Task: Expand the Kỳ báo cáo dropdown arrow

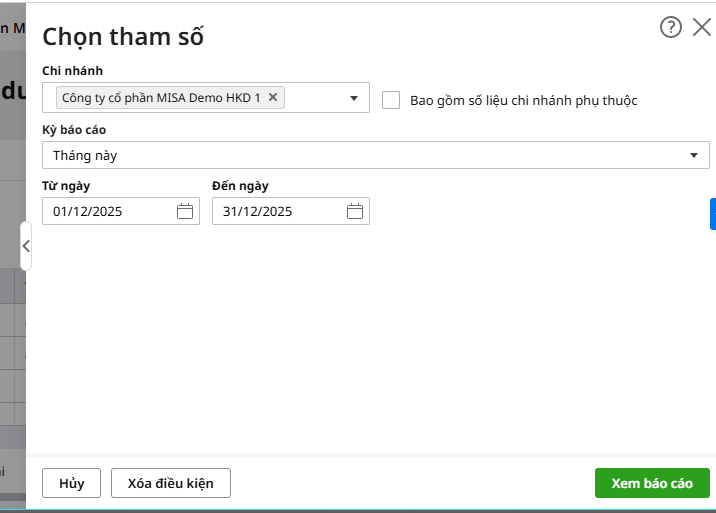Action: click(x=694, y=155)
